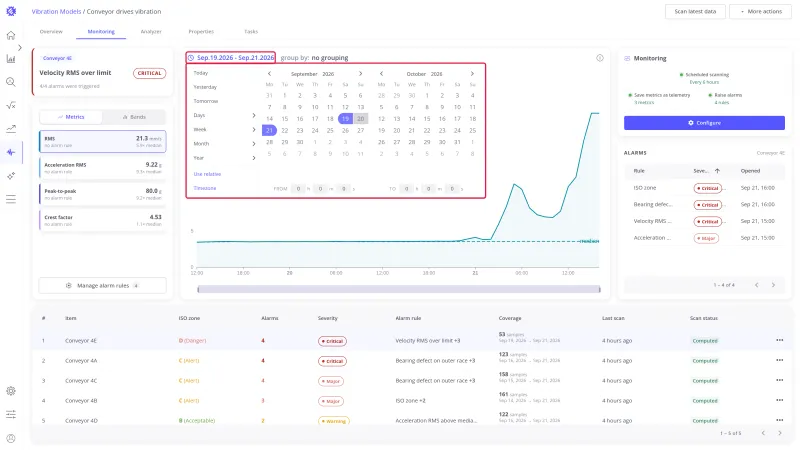This screenshot has height=450, width=800.
Task: Click the app logo icon
Action: [11, 11]
